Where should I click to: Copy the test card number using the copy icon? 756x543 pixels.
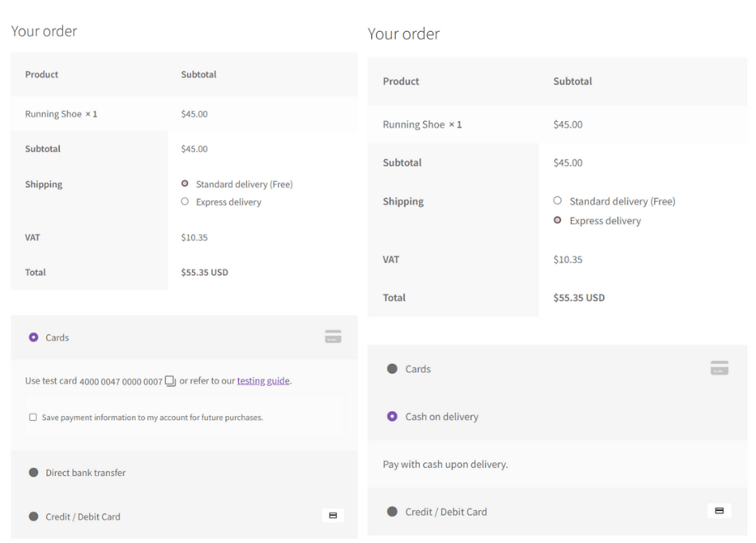pos(170,381)
